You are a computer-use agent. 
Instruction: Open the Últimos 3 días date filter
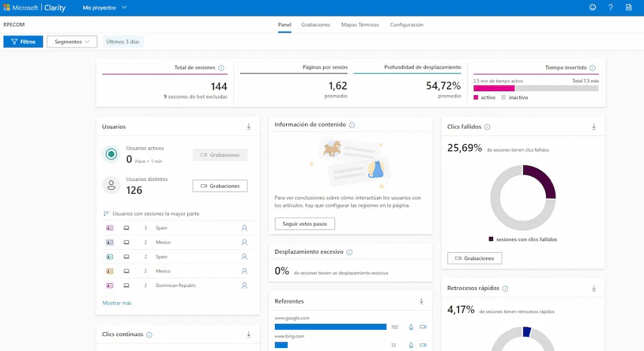point(123,42)
